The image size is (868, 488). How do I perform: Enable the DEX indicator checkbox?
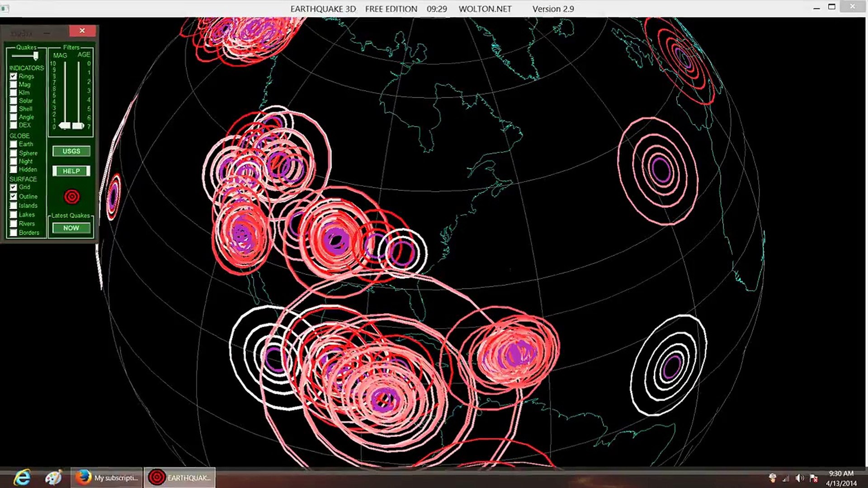[14, 125]
